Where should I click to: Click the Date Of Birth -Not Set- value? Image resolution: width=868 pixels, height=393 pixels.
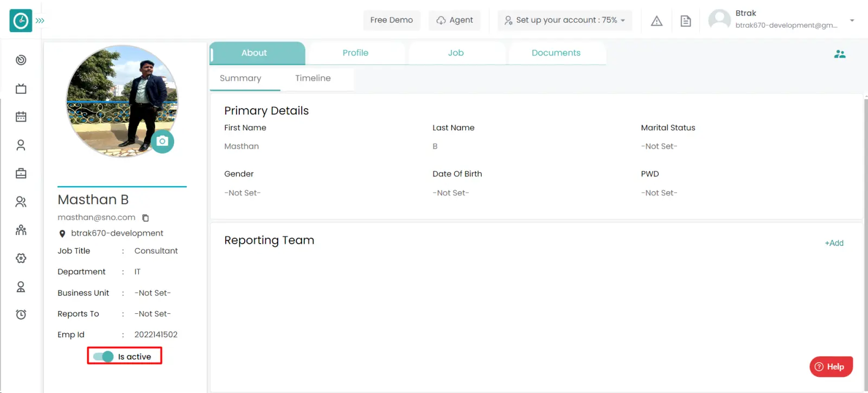point(451,193)
